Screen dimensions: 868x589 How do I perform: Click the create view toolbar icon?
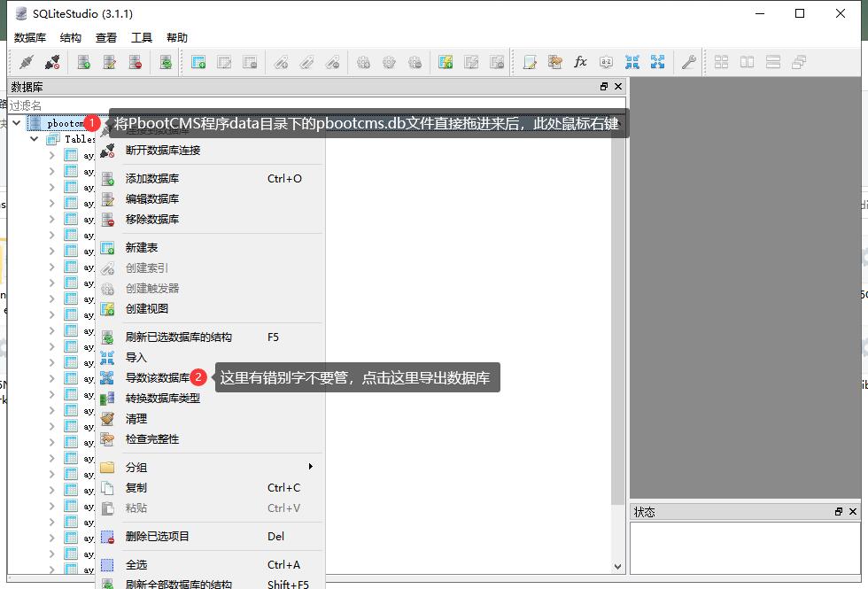point(446,62)
